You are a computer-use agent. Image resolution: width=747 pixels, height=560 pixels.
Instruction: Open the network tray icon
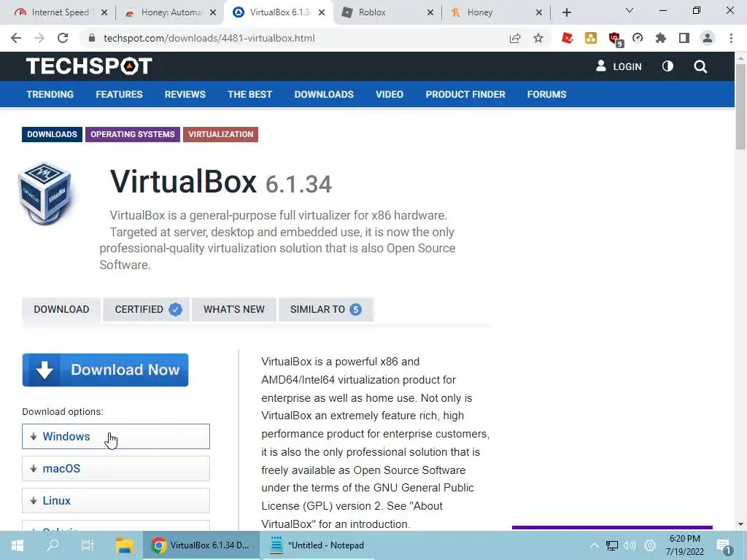612,545
